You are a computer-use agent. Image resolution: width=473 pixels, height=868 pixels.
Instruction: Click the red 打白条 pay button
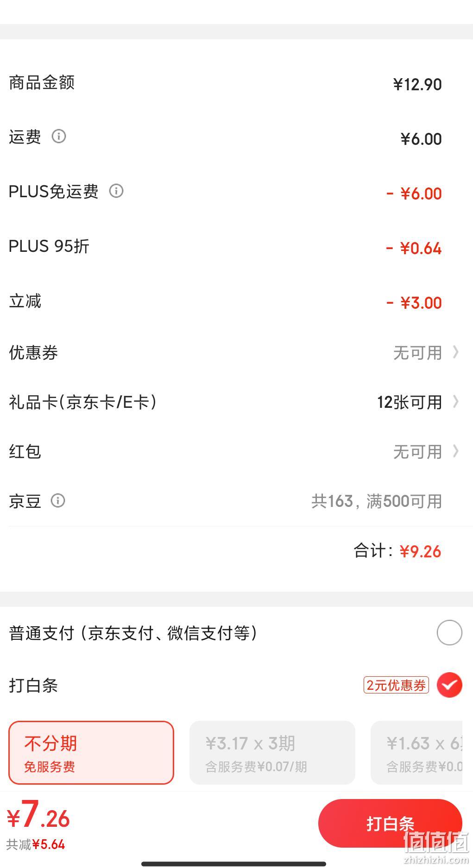point(390,824)
